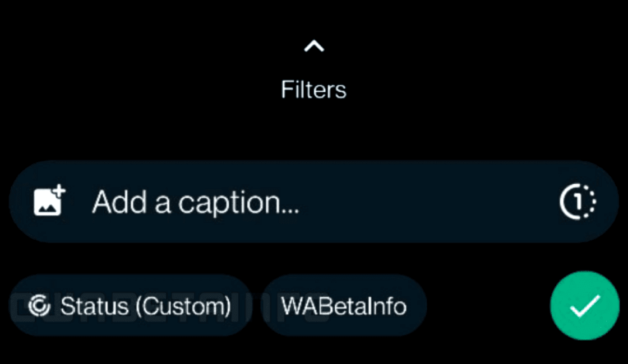The image size is (628, 364).
Task: Click the image-with-plus icon in caption bar
Action: click(x=49, y=201)
